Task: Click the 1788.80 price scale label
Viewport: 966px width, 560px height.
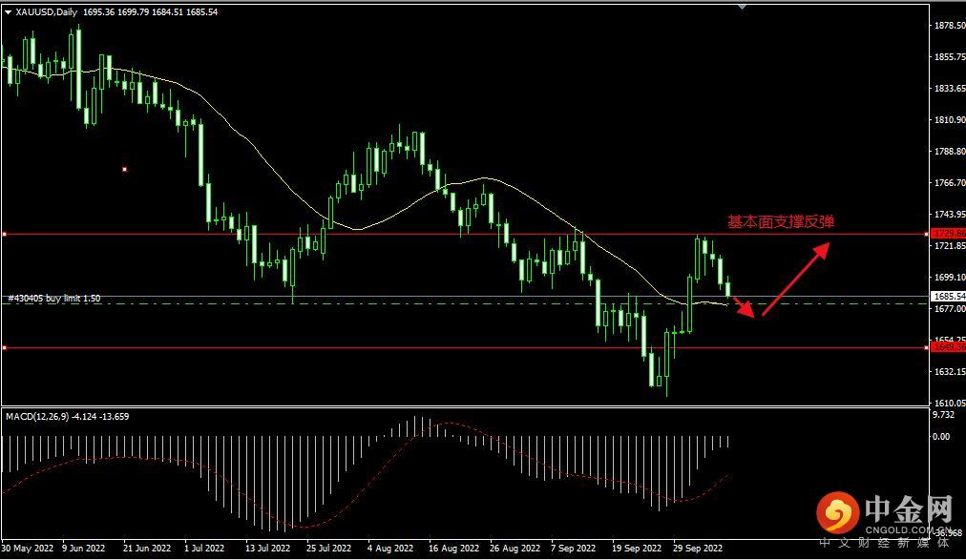Action: click(x=950, y=152)
